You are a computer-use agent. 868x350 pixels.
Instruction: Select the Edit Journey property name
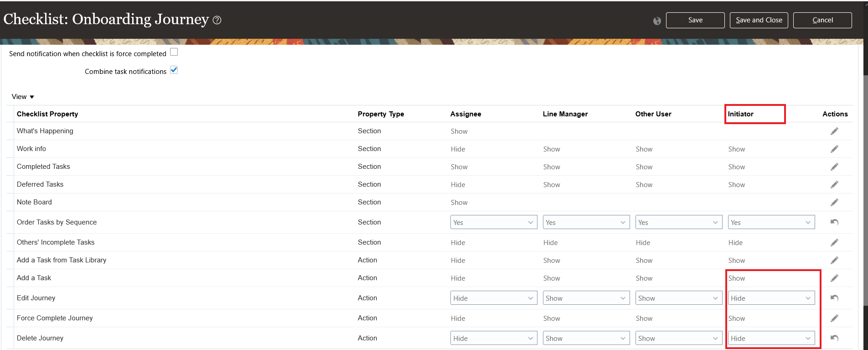point(36,298)
